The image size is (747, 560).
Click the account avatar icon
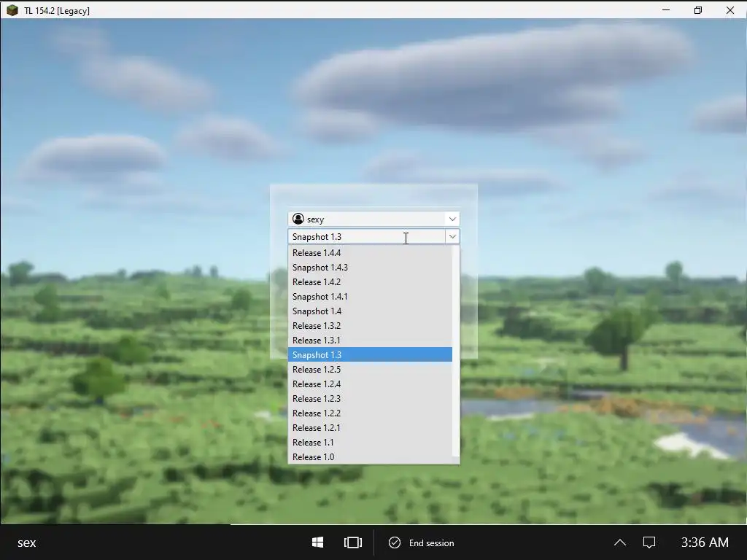[x=298, y=219]
